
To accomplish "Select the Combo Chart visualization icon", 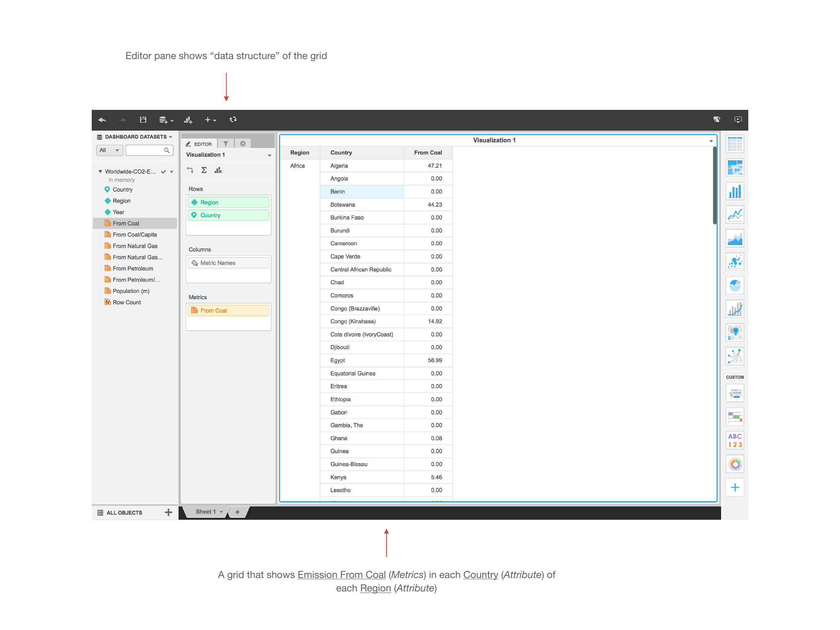I will pyautogui.click(x=735, y=309).
